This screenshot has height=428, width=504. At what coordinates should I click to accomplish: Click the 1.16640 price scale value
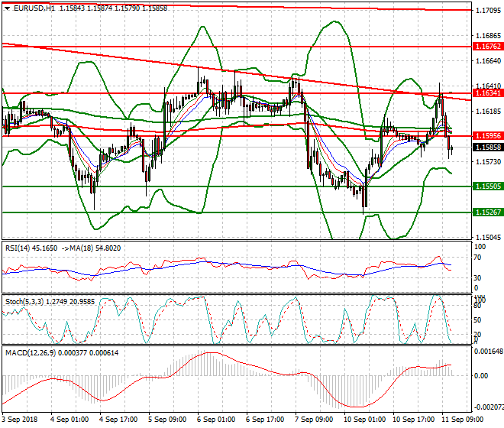click(488, 61)
